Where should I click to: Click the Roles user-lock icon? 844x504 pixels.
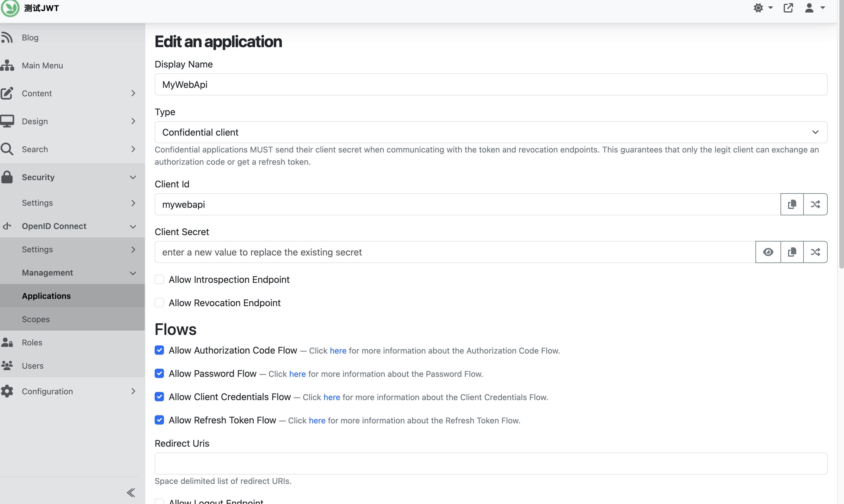pyautogui.click(x=7, y=342)
